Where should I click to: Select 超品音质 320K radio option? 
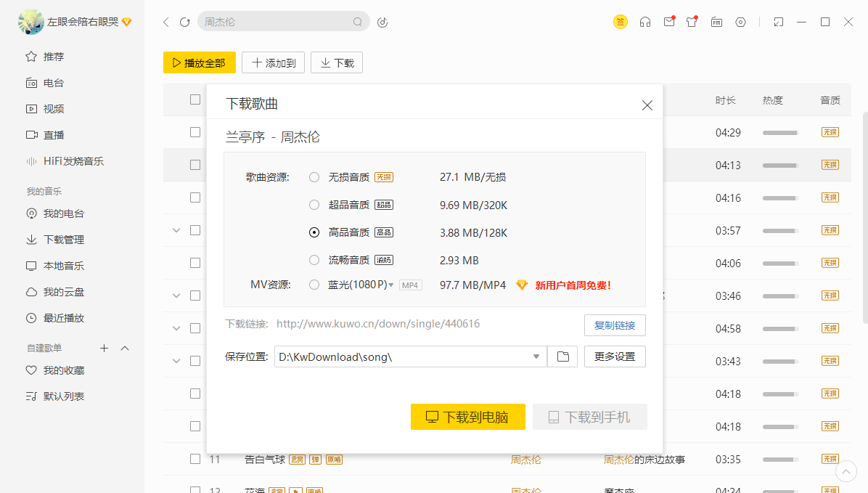[314, 205]
